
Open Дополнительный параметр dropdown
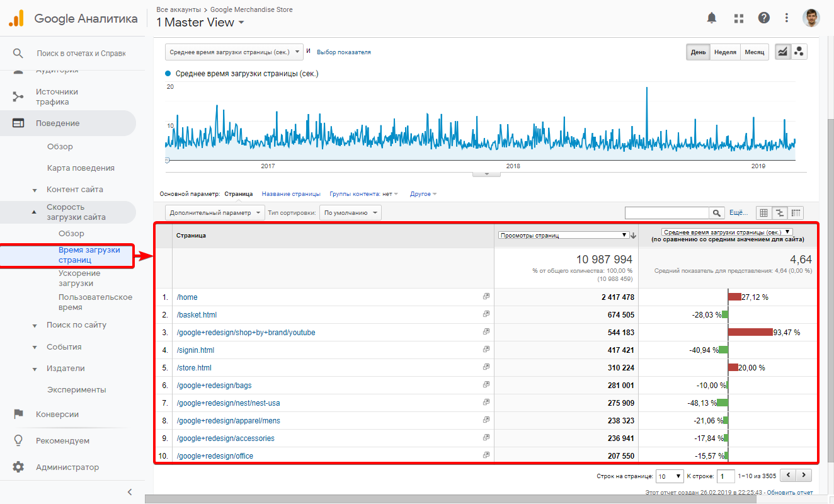point(215,213)
